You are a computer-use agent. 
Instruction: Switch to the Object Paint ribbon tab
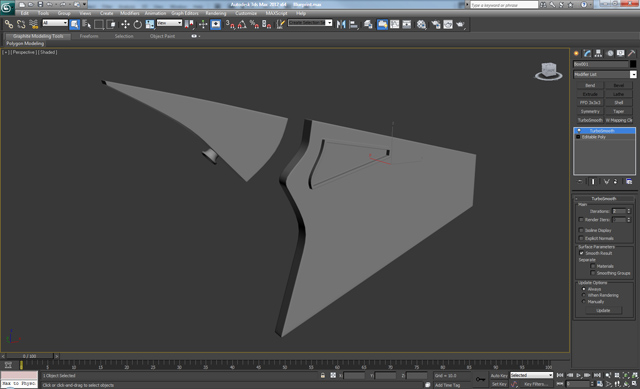162,36
